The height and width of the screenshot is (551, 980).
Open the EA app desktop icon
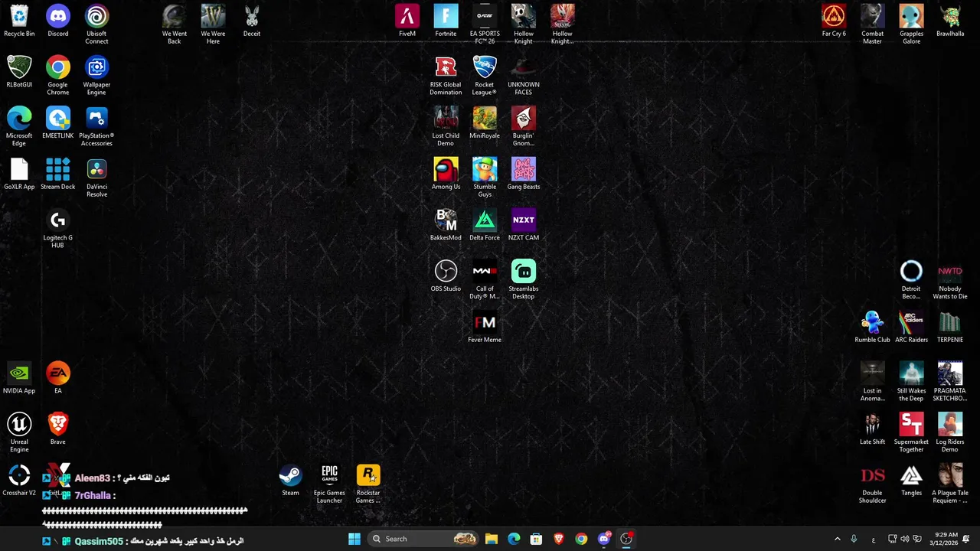pyautogui.click(x=58, y=379)
